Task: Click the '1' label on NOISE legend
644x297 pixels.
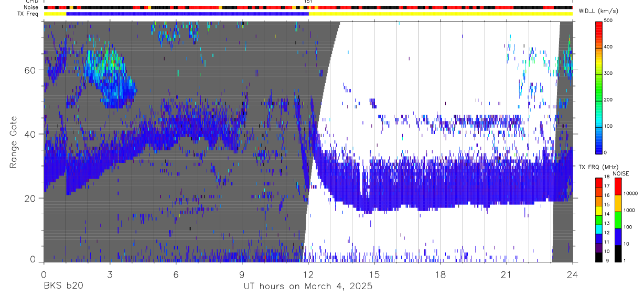Action: coord(626,261)
